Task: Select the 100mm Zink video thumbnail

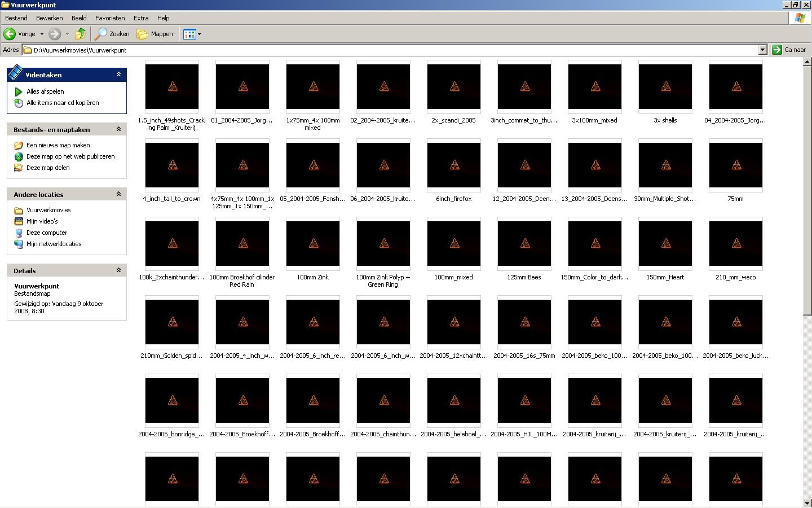Action: (x=313, y=244)
